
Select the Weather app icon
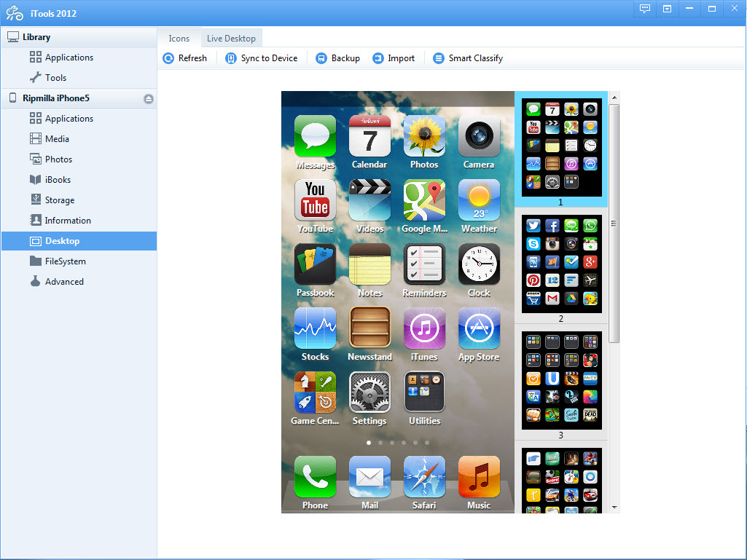(x=479, y=200)
